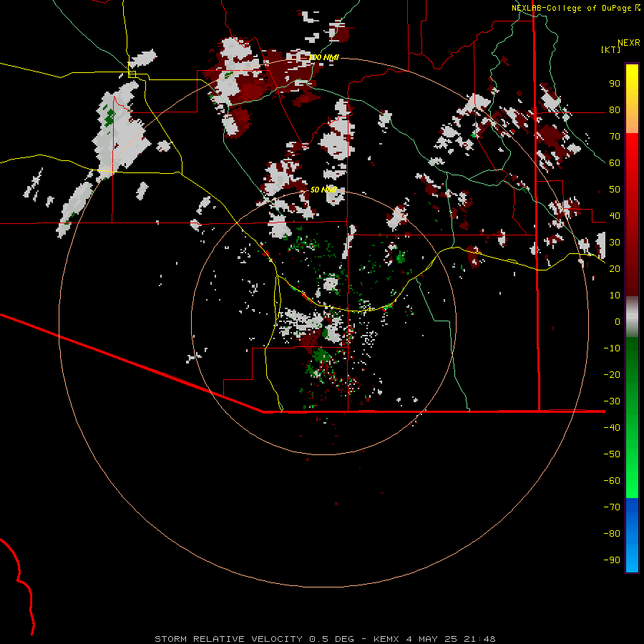Click the 50 NMI range ring label
This screenshot has width=644, height=644.
pyautogui.click(x=323, y=190)
